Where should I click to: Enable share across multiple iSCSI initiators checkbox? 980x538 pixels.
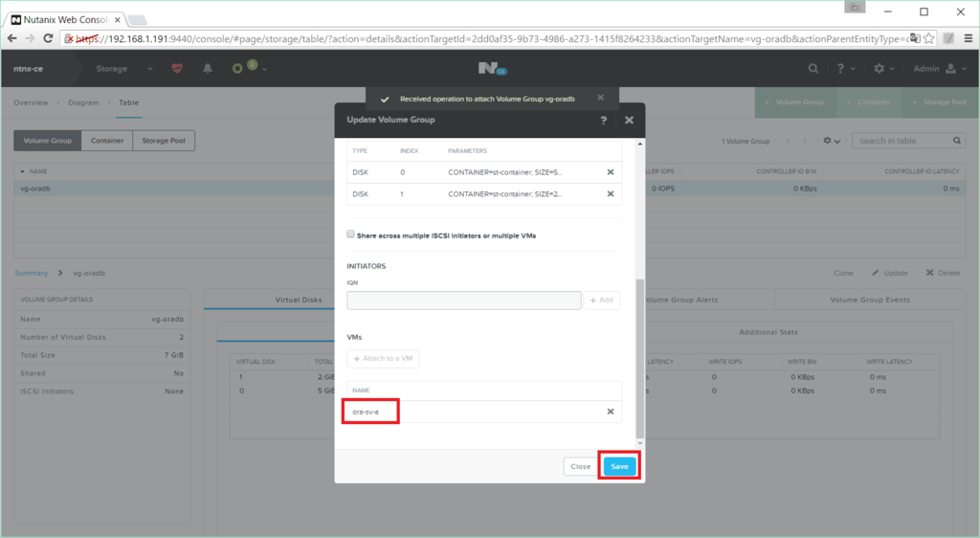[350, 235]
